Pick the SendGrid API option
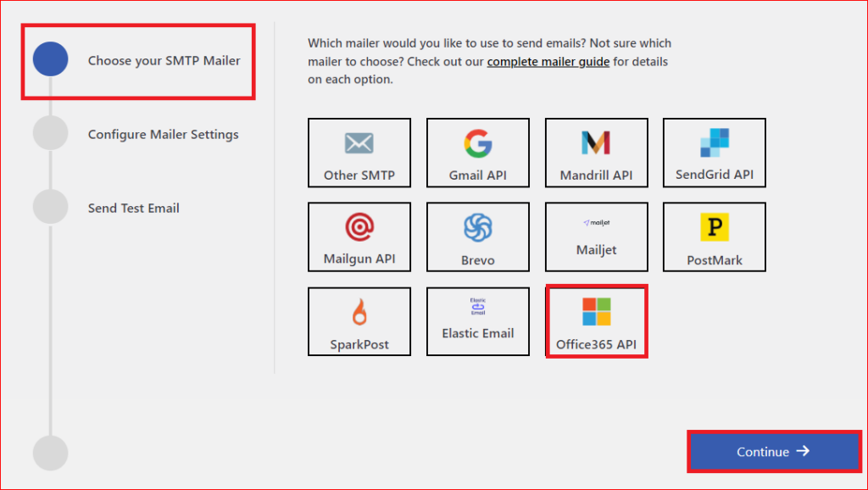The width and height of the screenshot is (868, 490). coord(715,153)
